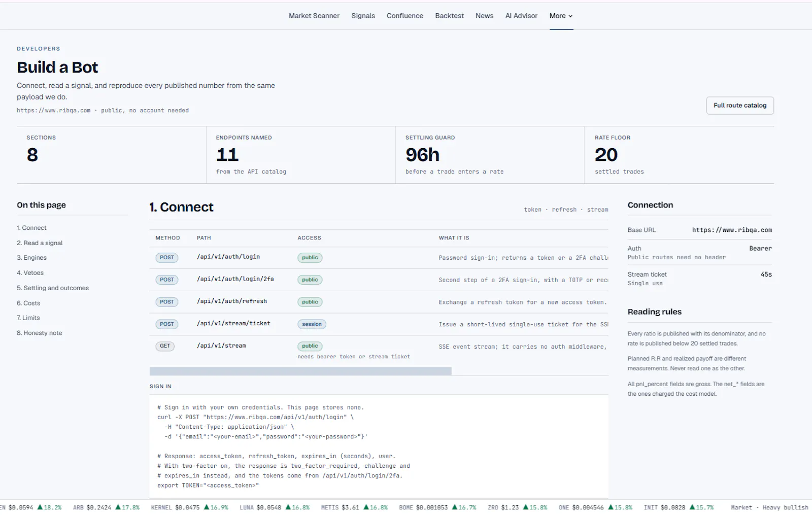The width and height of the screenshot is (812, 515).
Task: Click the Rate floor value 20
Action: pos(606,155)
